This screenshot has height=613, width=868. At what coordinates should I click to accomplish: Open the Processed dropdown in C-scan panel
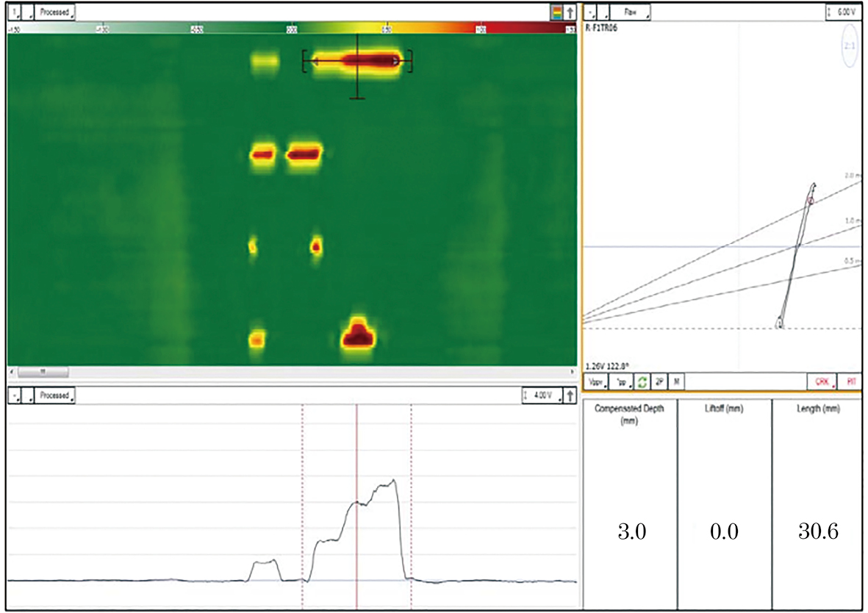[x=56, y=12]
